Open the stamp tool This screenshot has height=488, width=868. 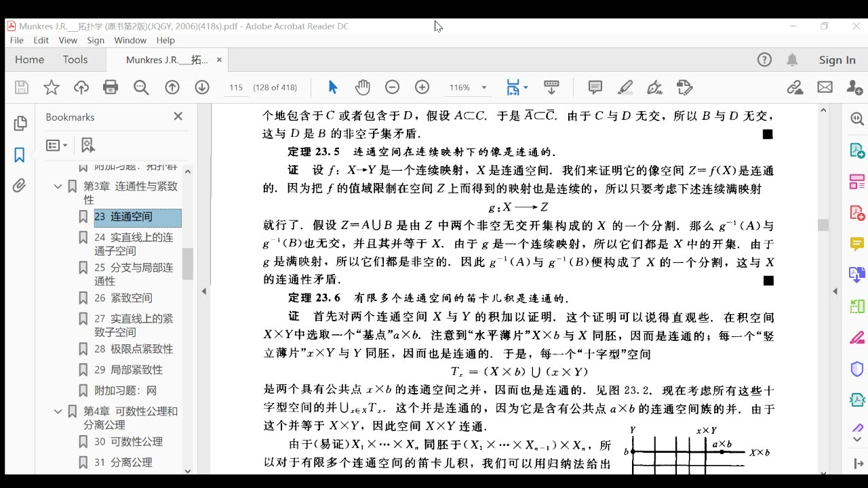[685, 87]
